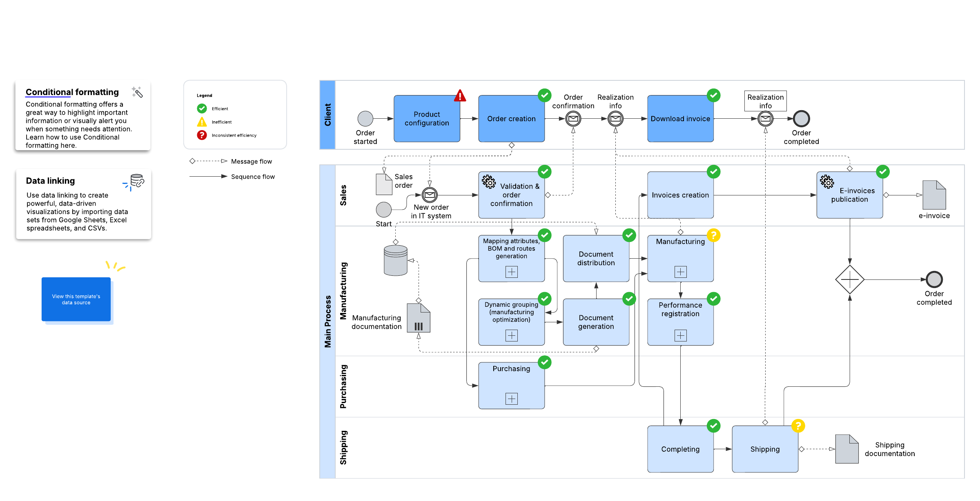
Task: Select the Client pool header
Action: pos(327,115)
